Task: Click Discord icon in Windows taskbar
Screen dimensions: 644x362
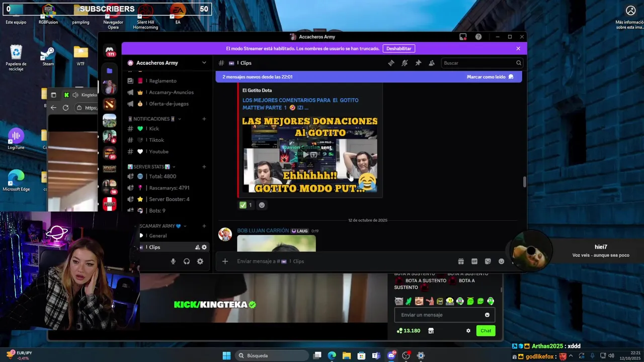Action: 391,355
